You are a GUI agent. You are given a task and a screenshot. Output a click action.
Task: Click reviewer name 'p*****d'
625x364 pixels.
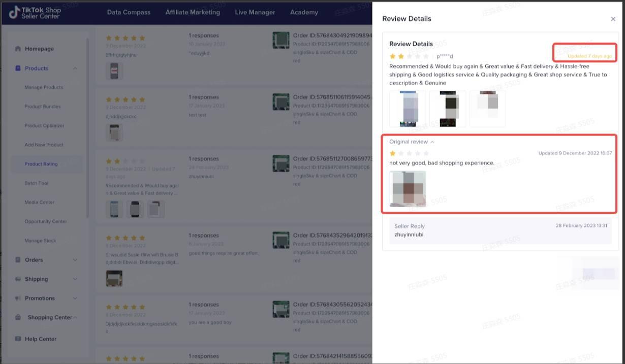pyautogui.click(x=445, y=56)
